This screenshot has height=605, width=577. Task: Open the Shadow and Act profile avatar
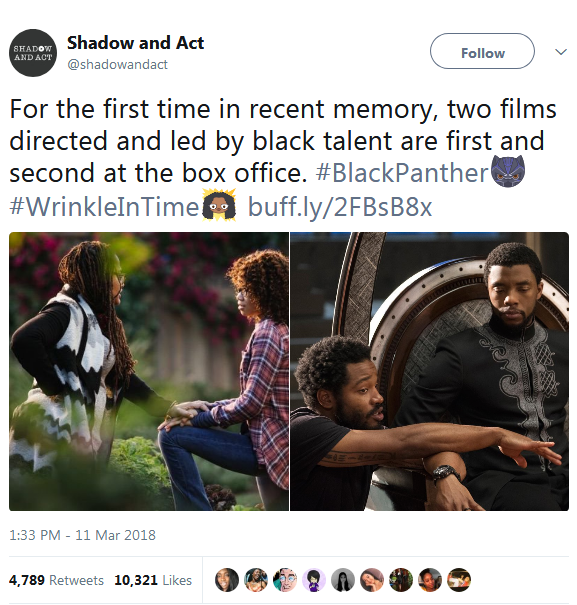coord(33,53)
